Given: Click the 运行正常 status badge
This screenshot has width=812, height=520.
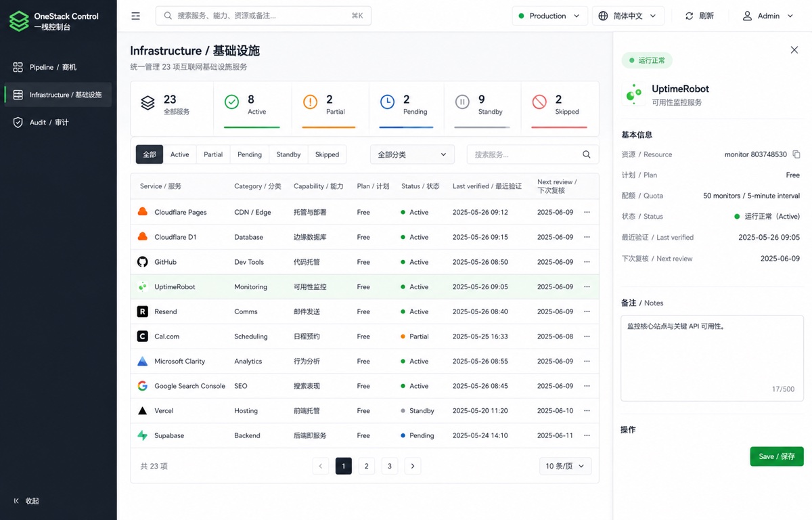Looking at the screenshot, I should (x=647, y=60).
